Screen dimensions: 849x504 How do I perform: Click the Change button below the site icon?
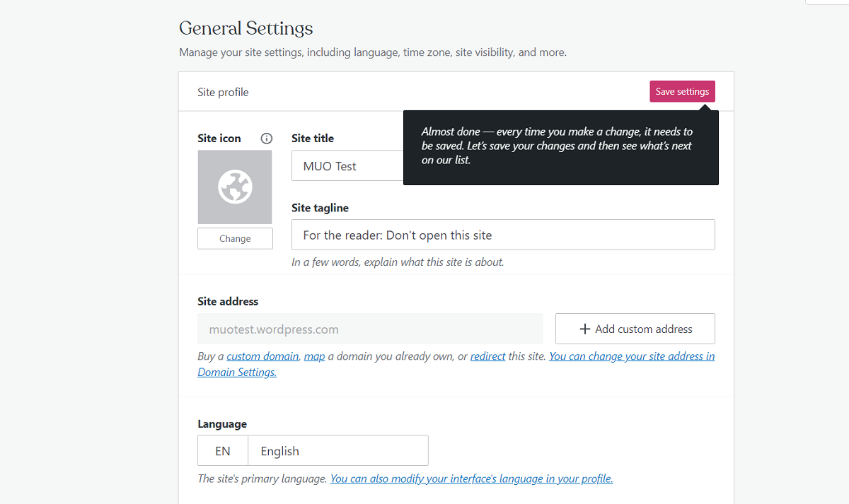(235, 238)
